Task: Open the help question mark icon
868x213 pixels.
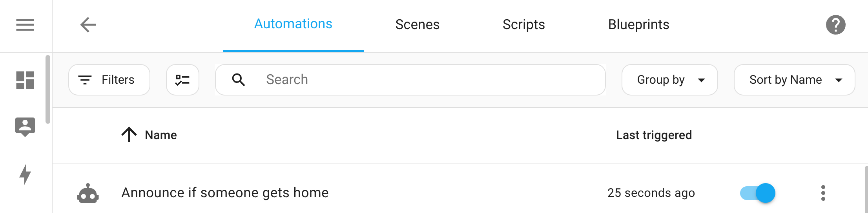Action: pos(835,25)
